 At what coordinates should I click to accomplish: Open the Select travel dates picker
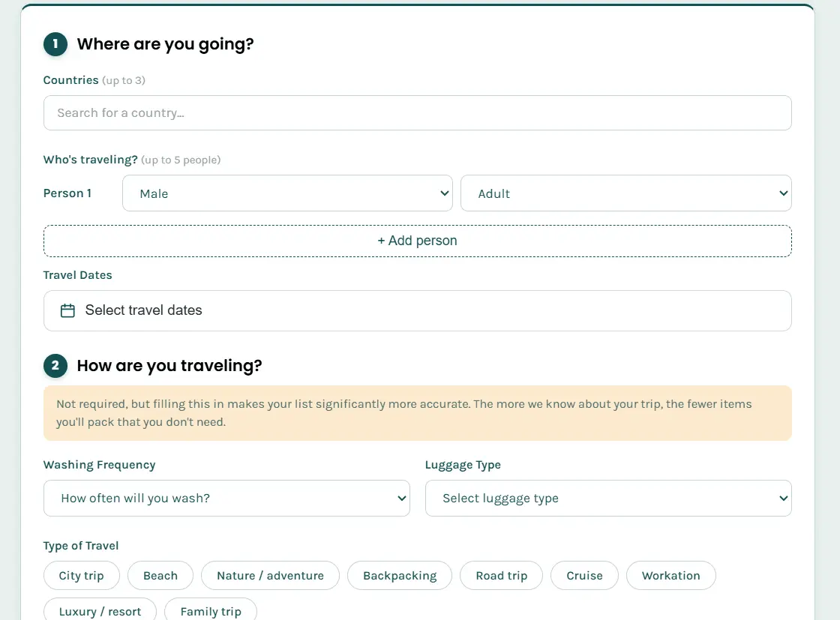[417, 310]
